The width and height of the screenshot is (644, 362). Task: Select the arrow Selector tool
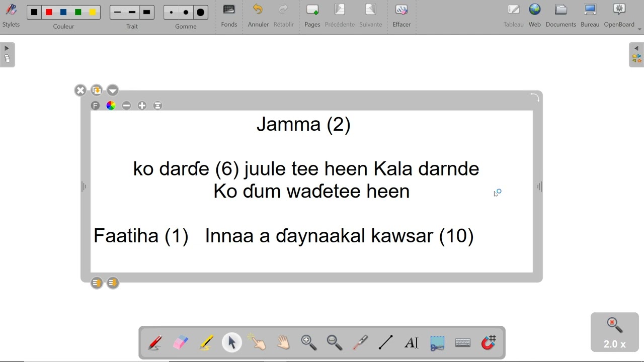coord(232,343)
